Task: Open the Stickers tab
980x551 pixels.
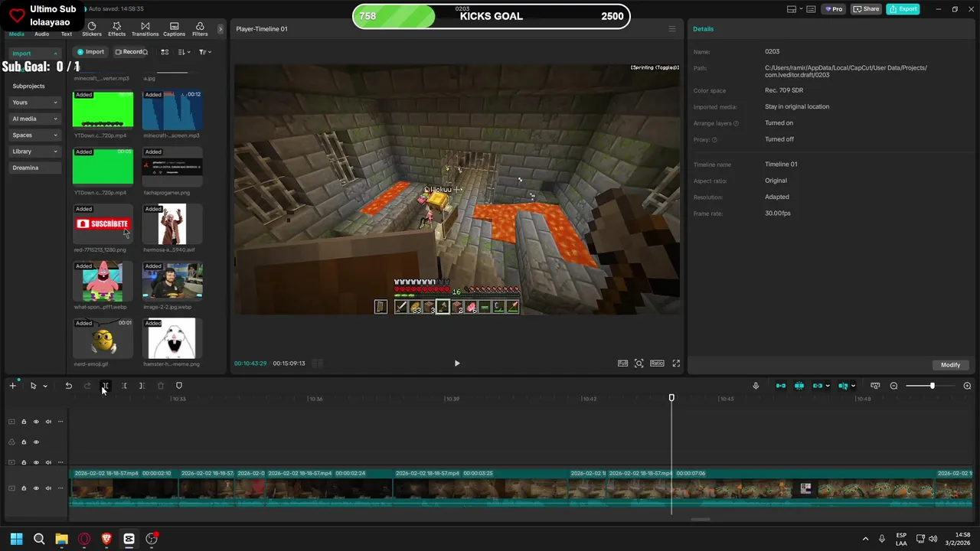Action: pos(92,30)
